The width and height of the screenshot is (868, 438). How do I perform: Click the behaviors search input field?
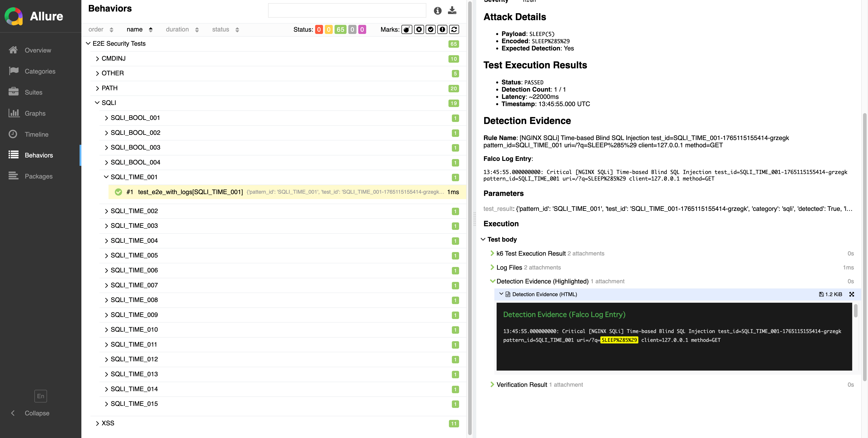pos(347,10)
